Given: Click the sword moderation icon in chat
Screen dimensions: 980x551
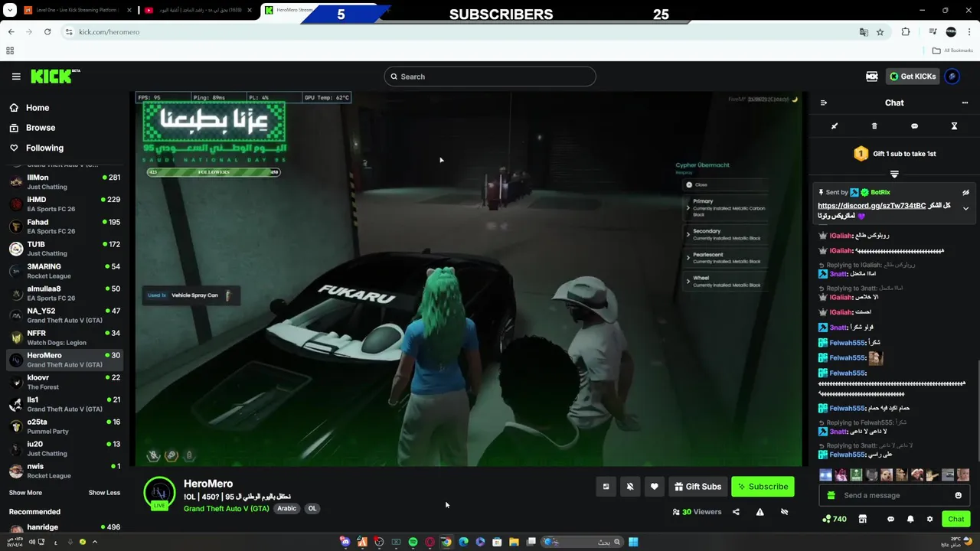Looking at the screenshot, I should tap(835, 126).
